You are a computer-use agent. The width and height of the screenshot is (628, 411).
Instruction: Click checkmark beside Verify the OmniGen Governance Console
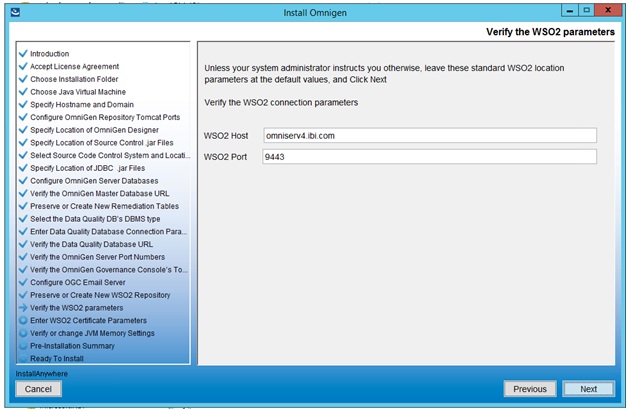click(23, 269)
